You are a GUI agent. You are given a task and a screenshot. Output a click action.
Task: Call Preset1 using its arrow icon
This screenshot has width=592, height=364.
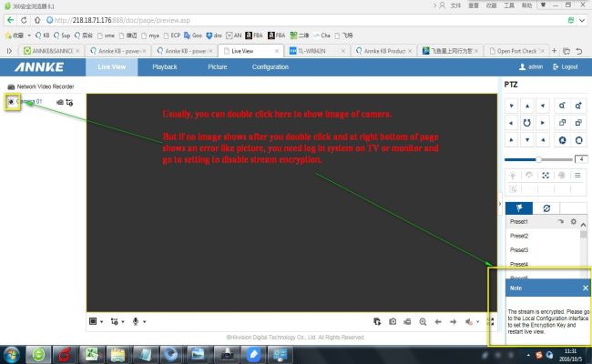pyautogui.click(x=560, y=222)
